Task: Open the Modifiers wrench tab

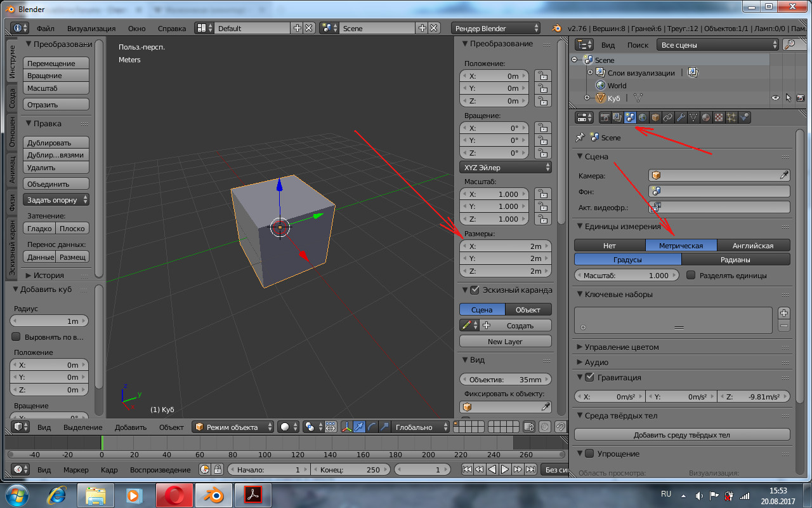Action: (681, 117)
